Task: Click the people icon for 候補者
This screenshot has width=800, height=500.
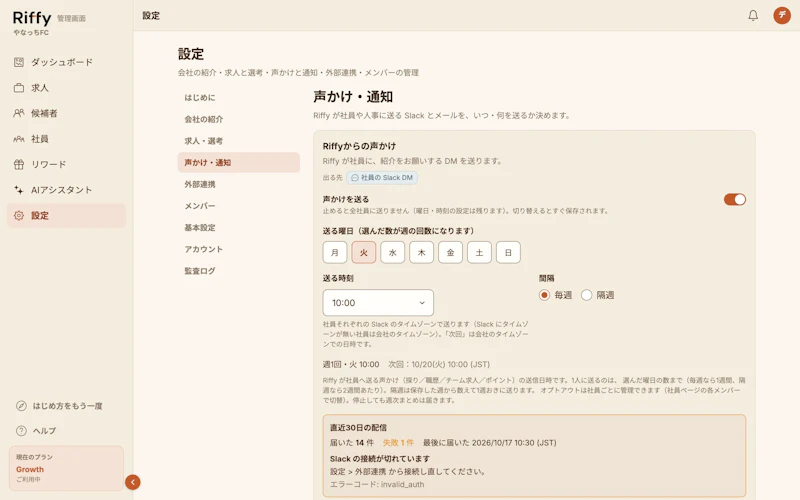Action: (19, 113)
